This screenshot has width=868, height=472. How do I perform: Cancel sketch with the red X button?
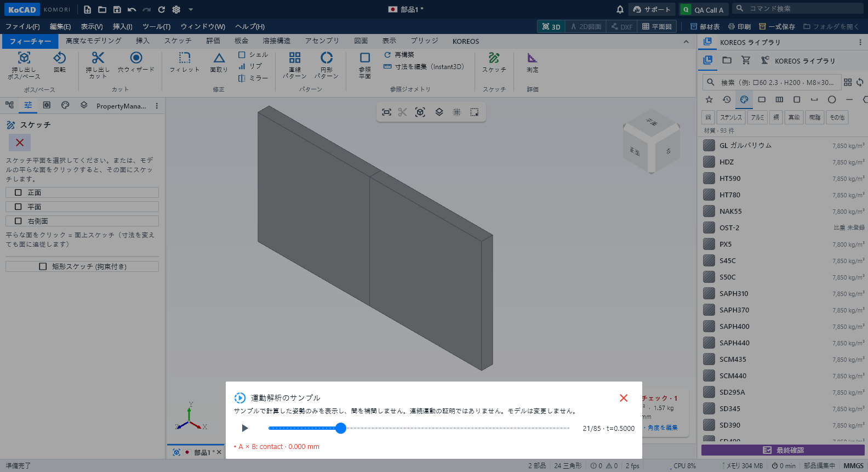pyautogui.click(x=20, y=143)
